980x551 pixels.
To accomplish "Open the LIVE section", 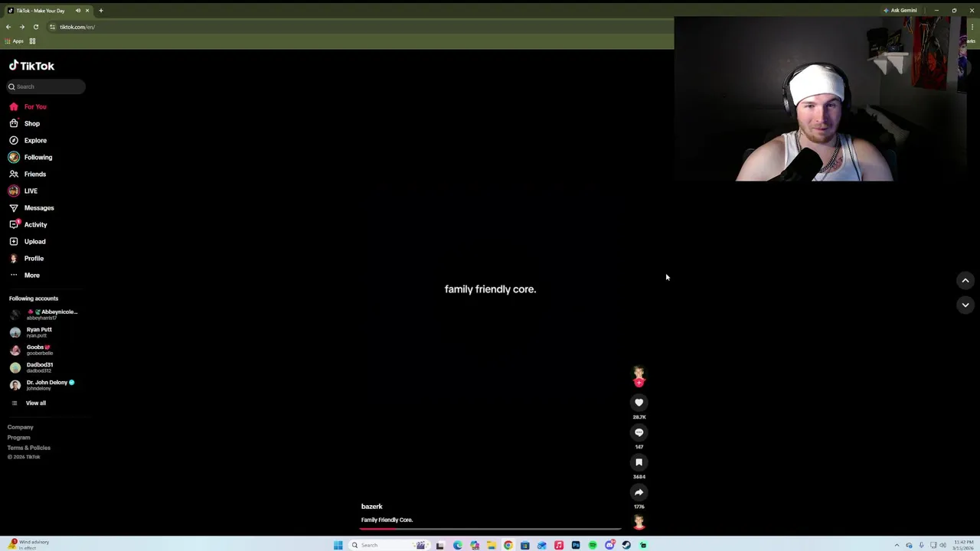I will pyautogui.click(x=24, y=191).
